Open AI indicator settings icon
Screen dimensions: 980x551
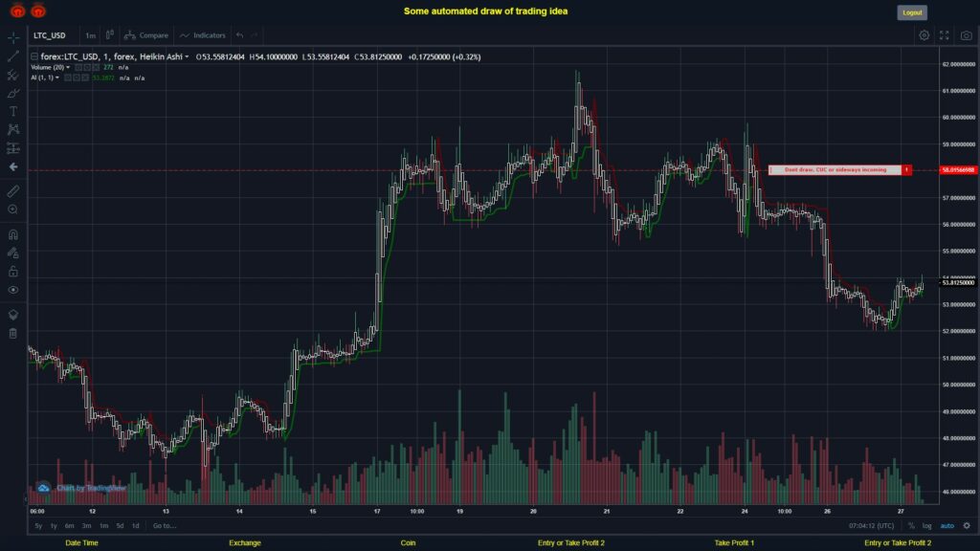point(77,77)
